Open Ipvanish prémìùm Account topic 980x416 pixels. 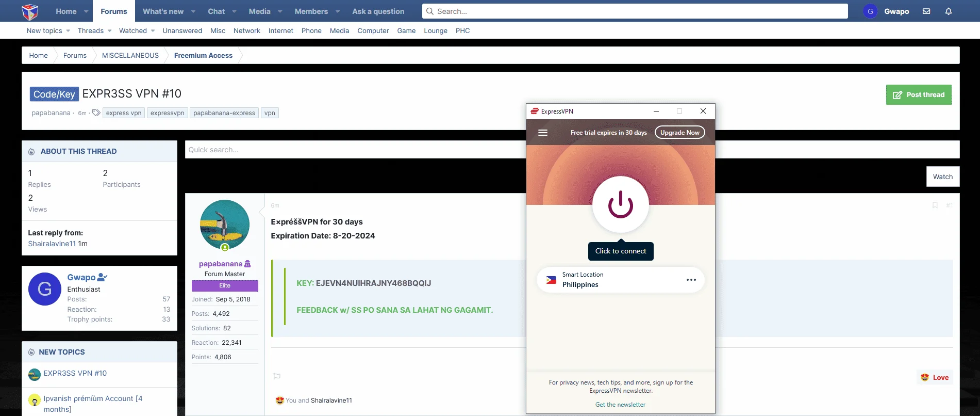93,404
